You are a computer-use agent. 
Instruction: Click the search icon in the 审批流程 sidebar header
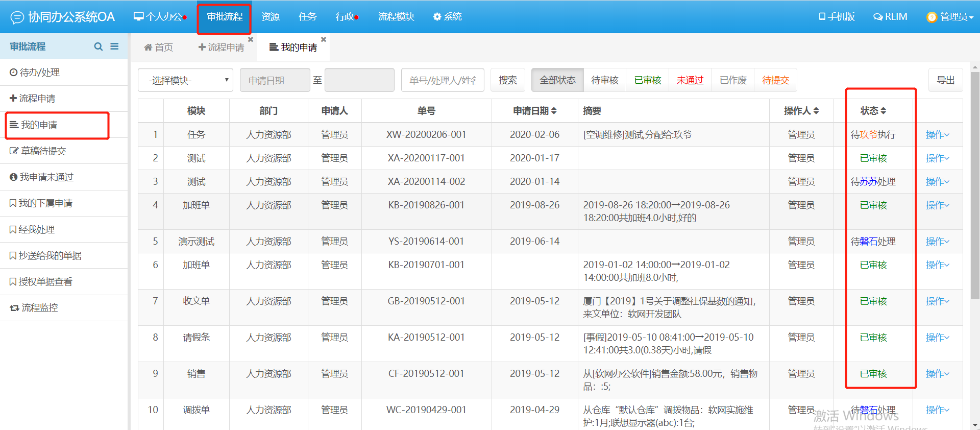pos(99,46)
